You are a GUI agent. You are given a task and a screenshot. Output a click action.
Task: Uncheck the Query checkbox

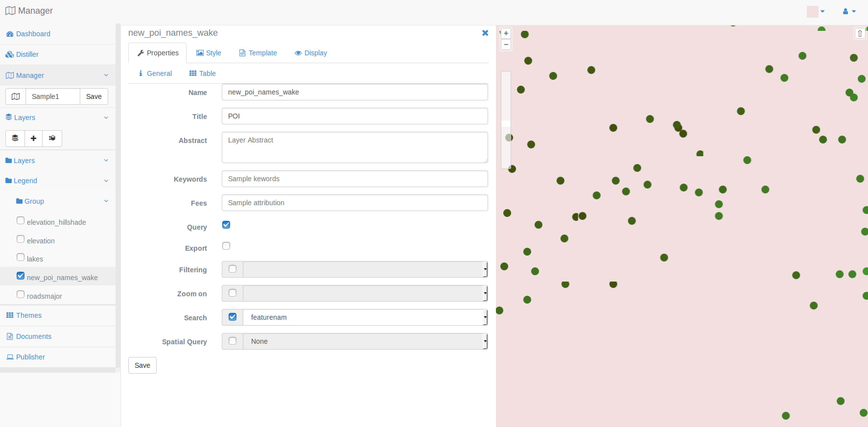(226, 225)
